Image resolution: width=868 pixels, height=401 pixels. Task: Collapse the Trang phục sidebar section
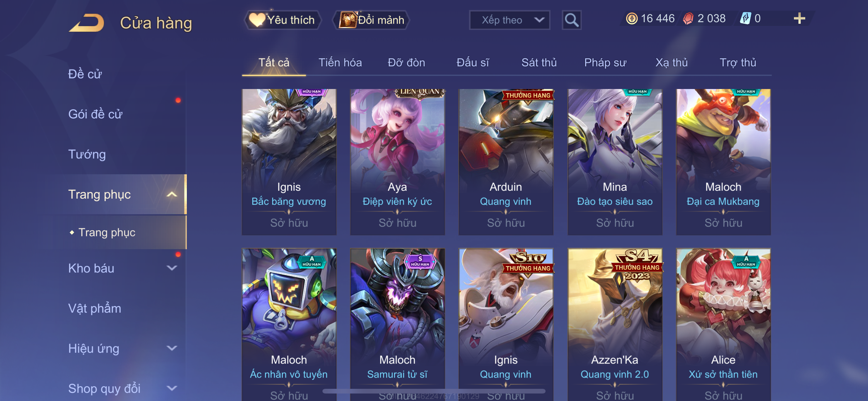172,194
